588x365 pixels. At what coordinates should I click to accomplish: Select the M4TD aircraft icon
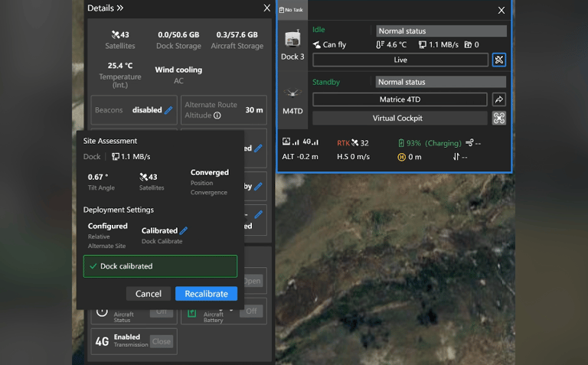pyautogui.click(x=292, y=92)
